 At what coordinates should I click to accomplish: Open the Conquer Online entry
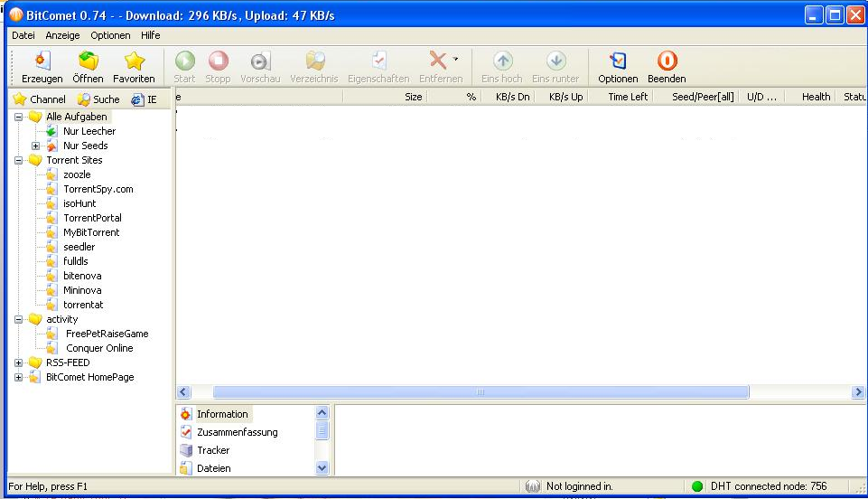[99, 348]
